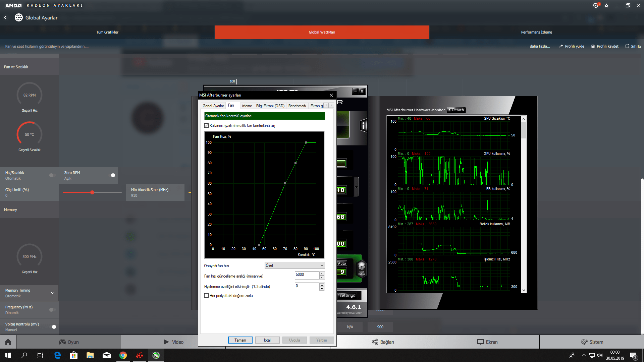Switch to the İzleme tab

coord(247,106)
